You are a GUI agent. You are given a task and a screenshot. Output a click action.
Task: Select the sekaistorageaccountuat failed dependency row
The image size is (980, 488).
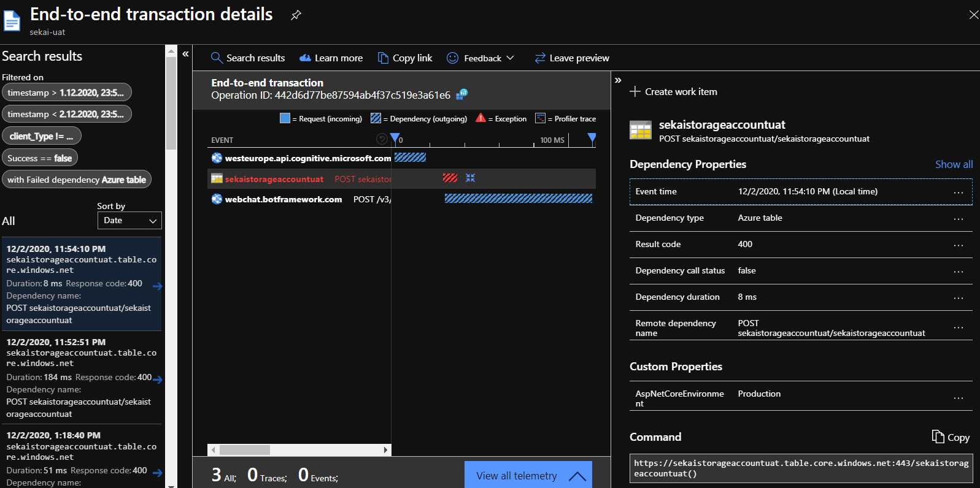click(x=401, y=178)
